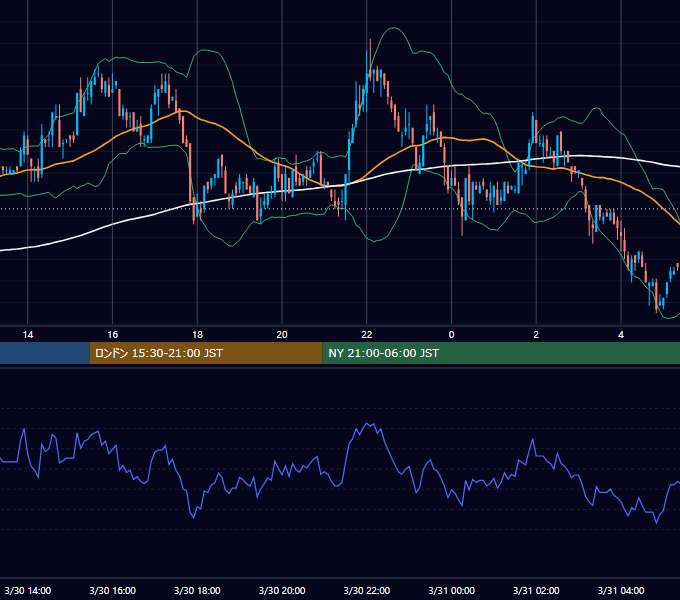
Task: Click the 2 hour label on price chart
Action: (x=536, y=335)
